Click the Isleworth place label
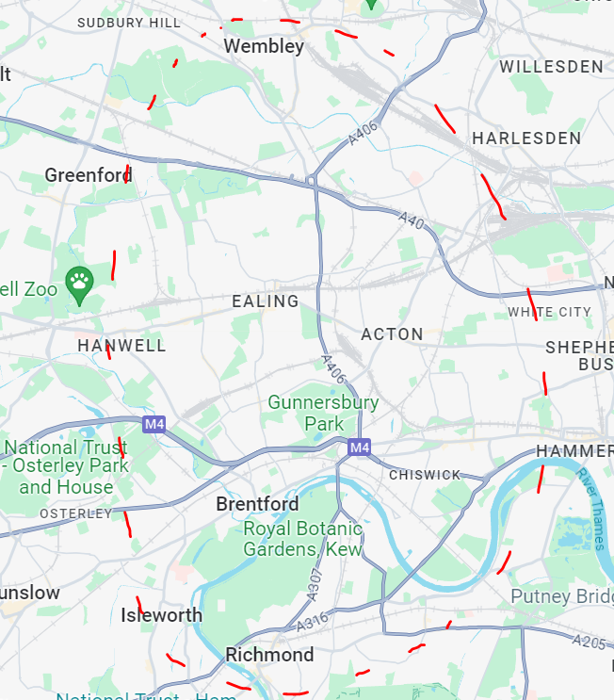This screenshot has width=614, height=700. (162, 615)
